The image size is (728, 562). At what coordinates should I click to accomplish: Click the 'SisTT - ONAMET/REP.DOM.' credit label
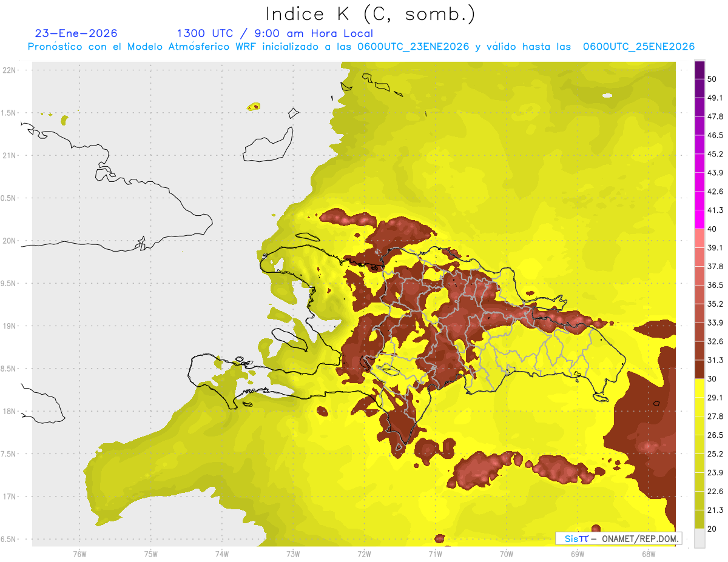[x=618, y=538]
